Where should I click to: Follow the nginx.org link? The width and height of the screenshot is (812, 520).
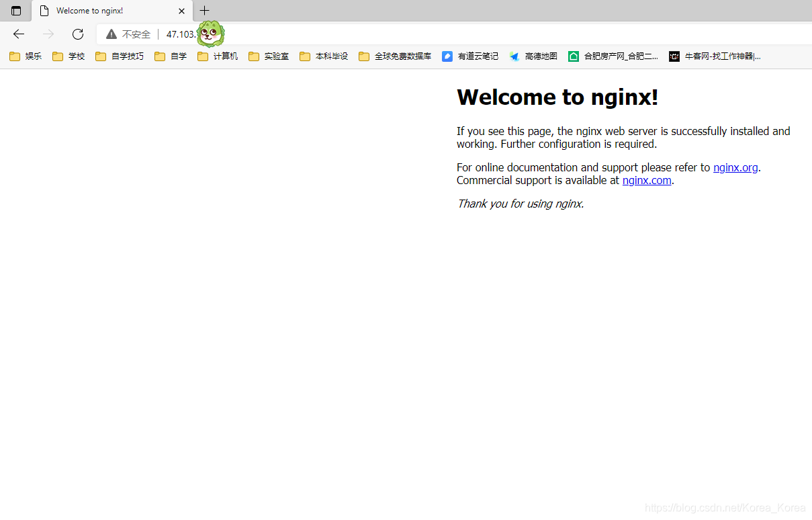point(735,167)
